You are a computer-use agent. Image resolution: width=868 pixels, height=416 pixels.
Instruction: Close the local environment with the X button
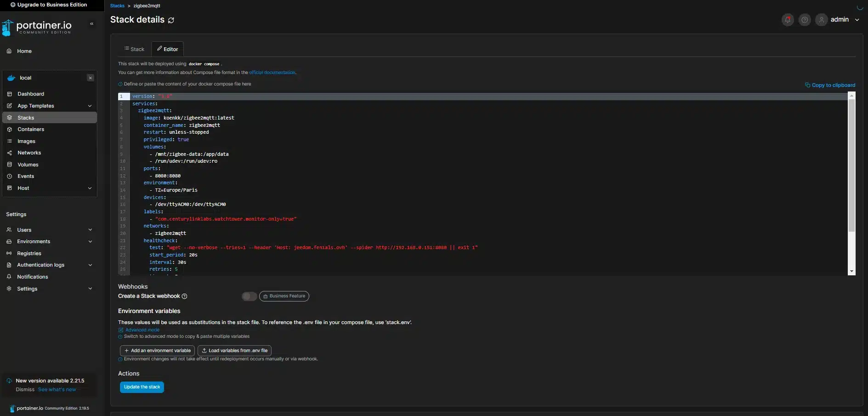coord(91,78)
